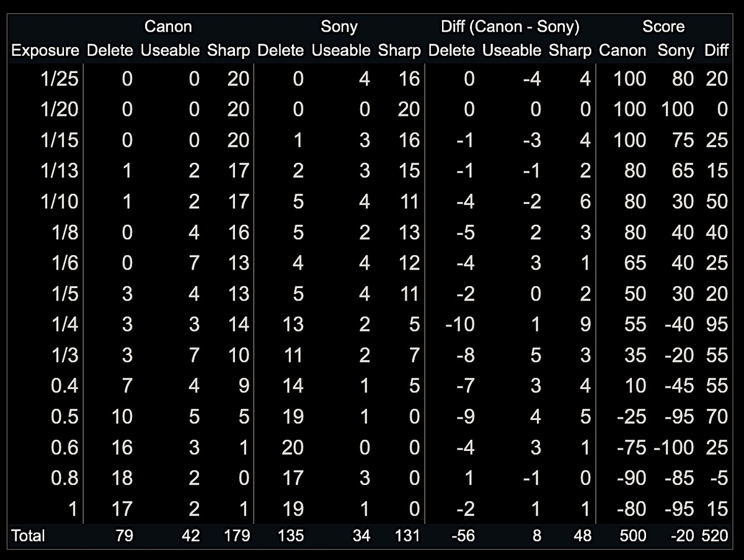This screenshot has height=560, width=744.
Task: Click the Diff Sharp '9' in 1/4 row
Action: [586, 325]
